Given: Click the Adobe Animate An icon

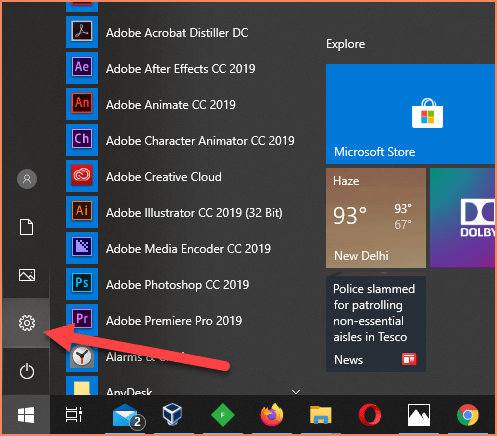Looking at the screenshot, I should [82, 104].
